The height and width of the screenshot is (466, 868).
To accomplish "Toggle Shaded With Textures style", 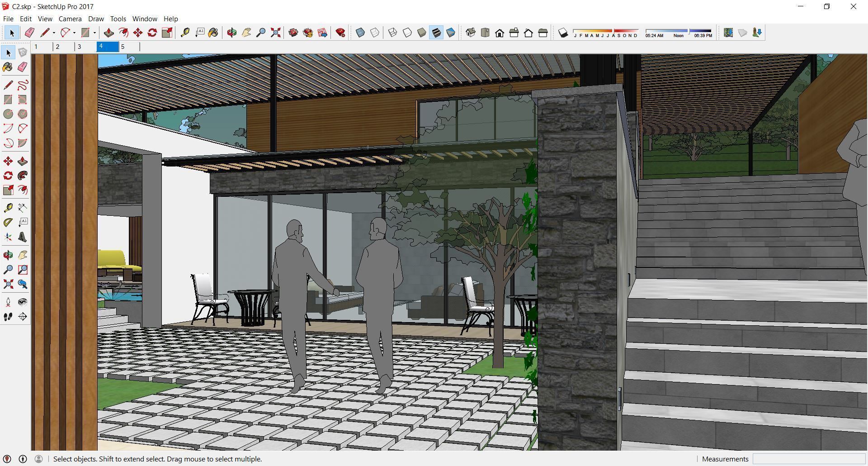I will pos(436,33).
